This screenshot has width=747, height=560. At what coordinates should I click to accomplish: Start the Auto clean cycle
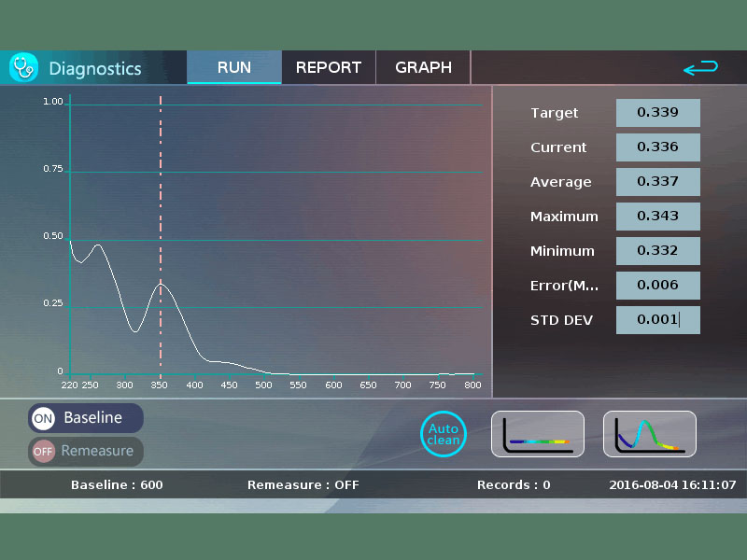[443, 434]
